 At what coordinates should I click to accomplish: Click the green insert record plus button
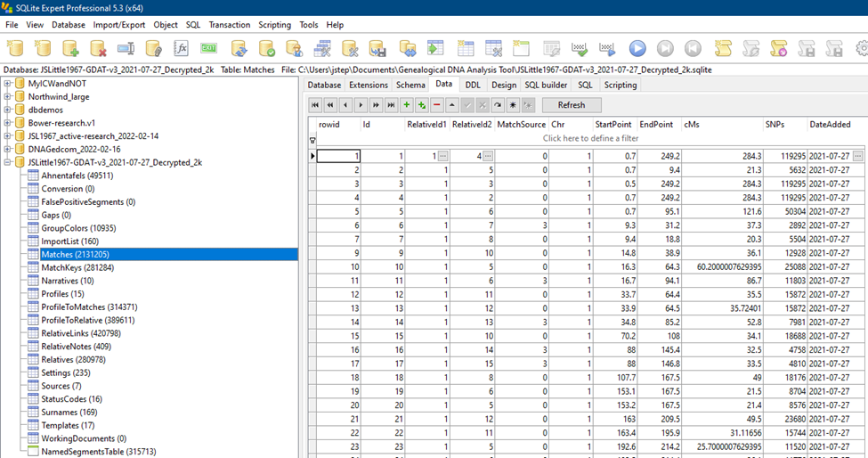(406, 105)
